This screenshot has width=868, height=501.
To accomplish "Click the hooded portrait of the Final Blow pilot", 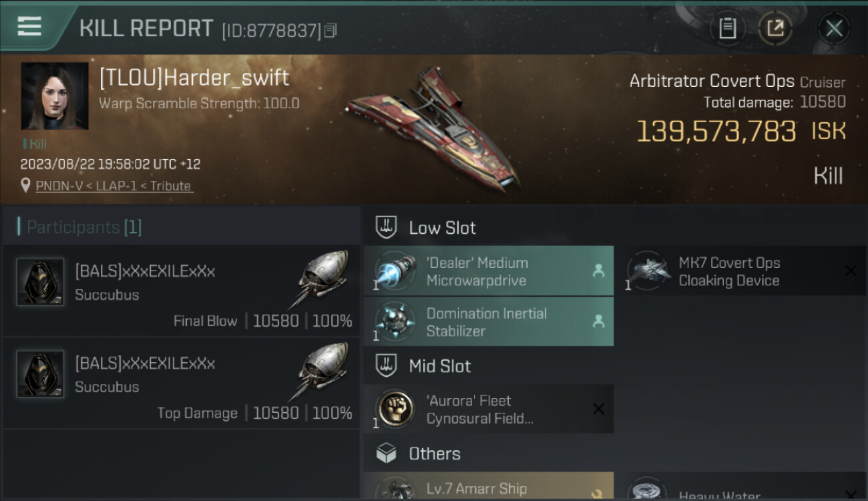I will (40, 282).
